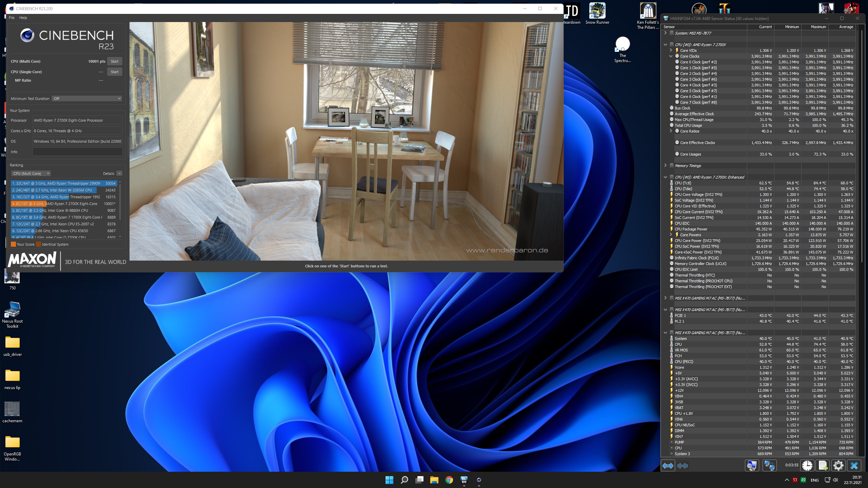Open the File menu in Cinebench
868x488 pixels.
point(12,18)
